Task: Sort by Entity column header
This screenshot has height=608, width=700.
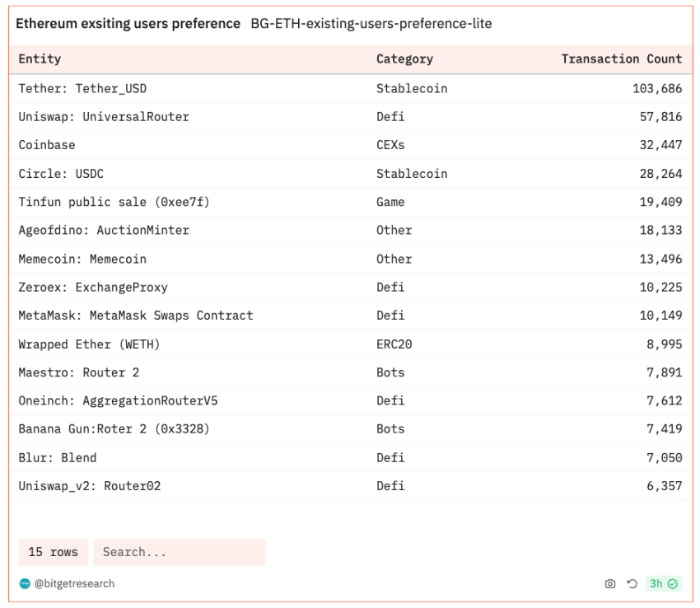Action: tap(40, 59)
